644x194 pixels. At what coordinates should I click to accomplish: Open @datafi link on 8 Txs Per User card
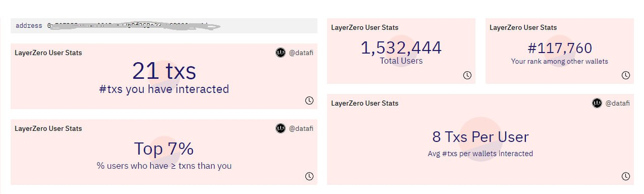[x=618, y=102]
